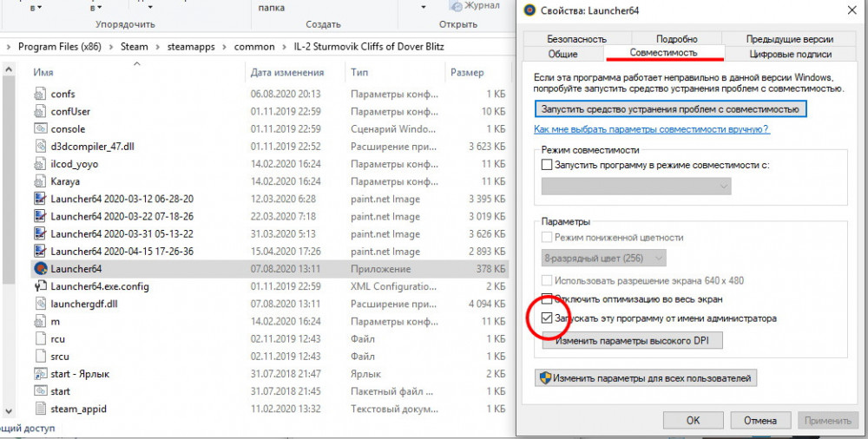Open the 8-разрядный цвет (256) dropdown

point(603,258)
